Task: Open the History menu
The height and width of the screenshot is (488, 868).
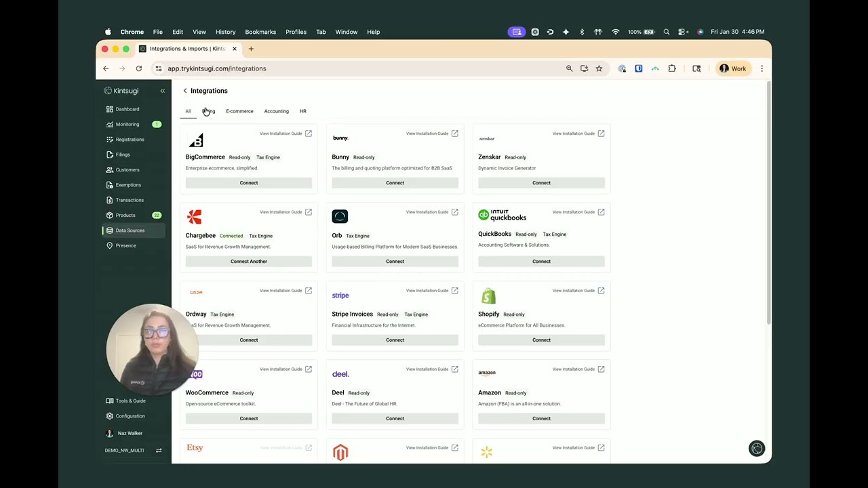Action: [x=226, y=32]
